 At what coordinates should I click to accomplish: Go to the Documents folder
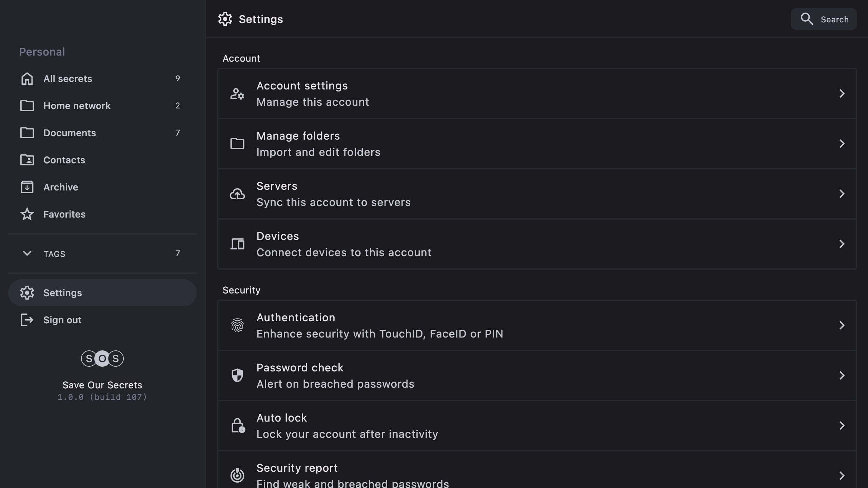tap(70, 133)
